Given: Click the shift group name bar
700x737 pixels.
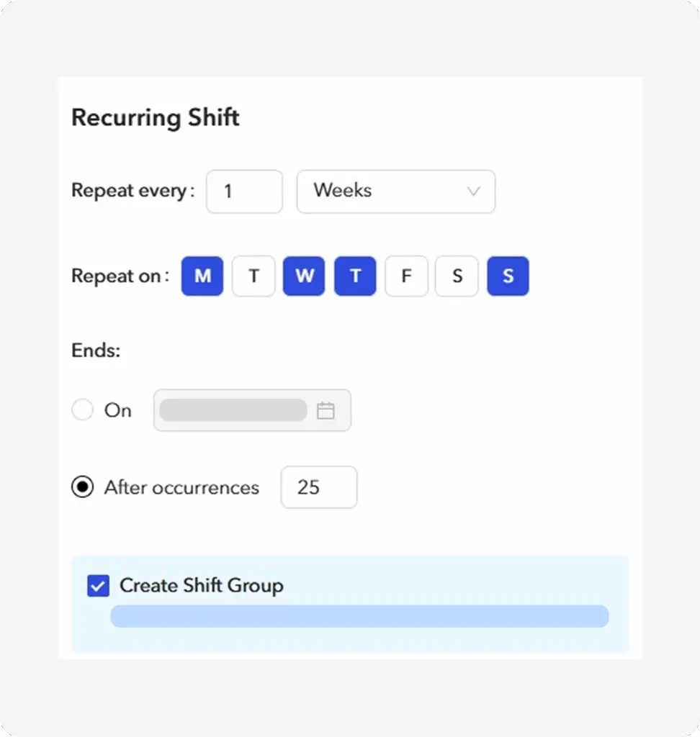Looking at the screenshot, I should click(x=359, y=616).
